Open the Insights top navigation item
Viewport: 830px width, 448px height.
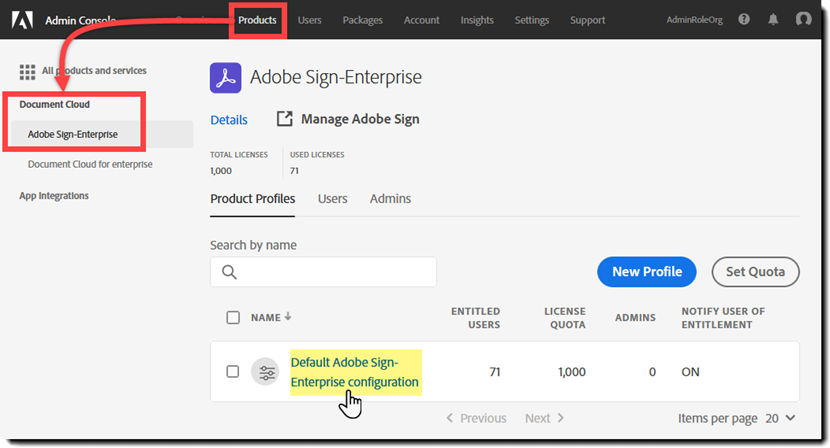pyautogui.click(x=477, y=20)
